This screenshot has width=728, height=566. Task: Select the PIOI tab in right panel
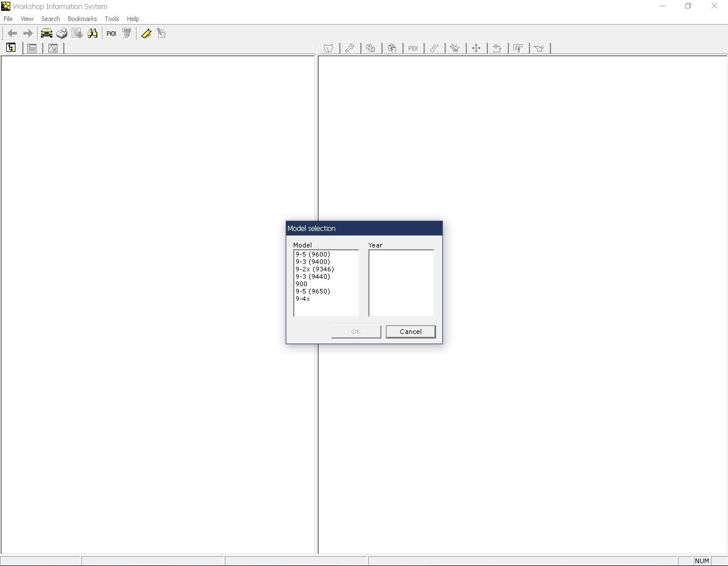point(413,48)
